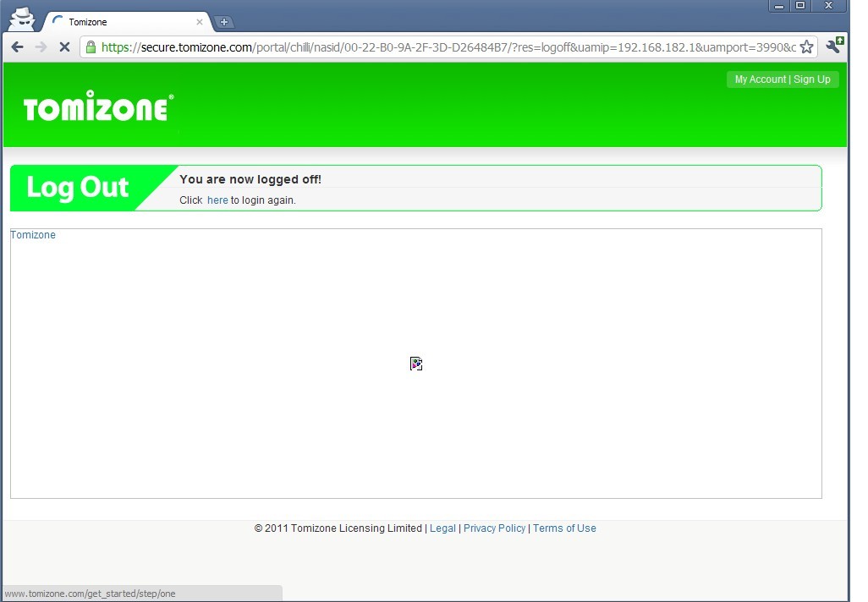The height and width of the screenshot is (602, 868).
Task: Minimize the browser window
Action: pyautogui.click(x=779, y=6)
